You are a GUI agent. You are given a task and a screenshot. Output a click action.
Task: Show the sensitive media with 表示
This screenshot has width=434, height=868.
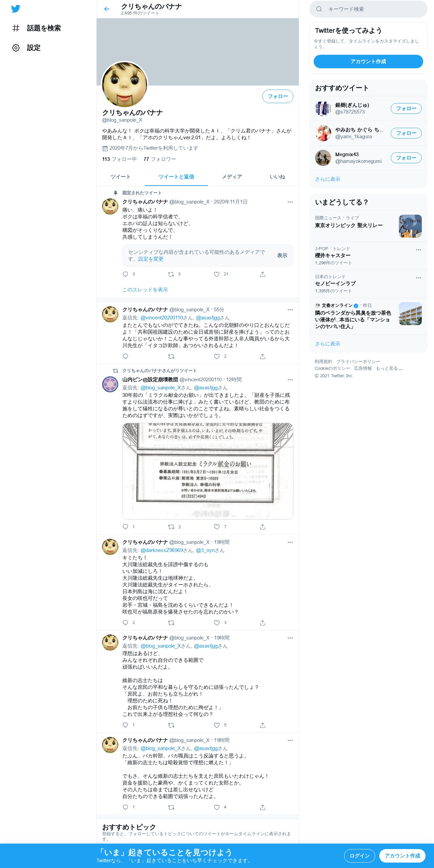click(x=282, y=256)
